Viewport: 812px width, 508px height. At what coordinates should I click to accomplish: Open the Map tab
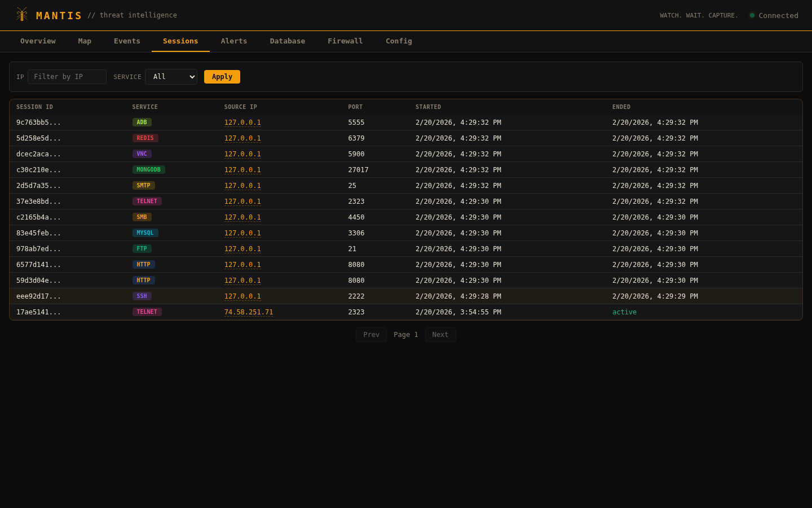coord(85,41)
